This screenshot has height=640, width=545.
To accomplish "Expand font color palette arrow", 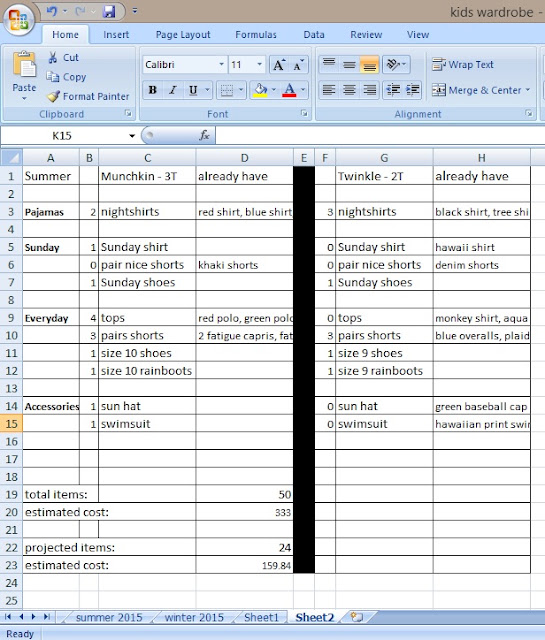I will coord(303,90).
